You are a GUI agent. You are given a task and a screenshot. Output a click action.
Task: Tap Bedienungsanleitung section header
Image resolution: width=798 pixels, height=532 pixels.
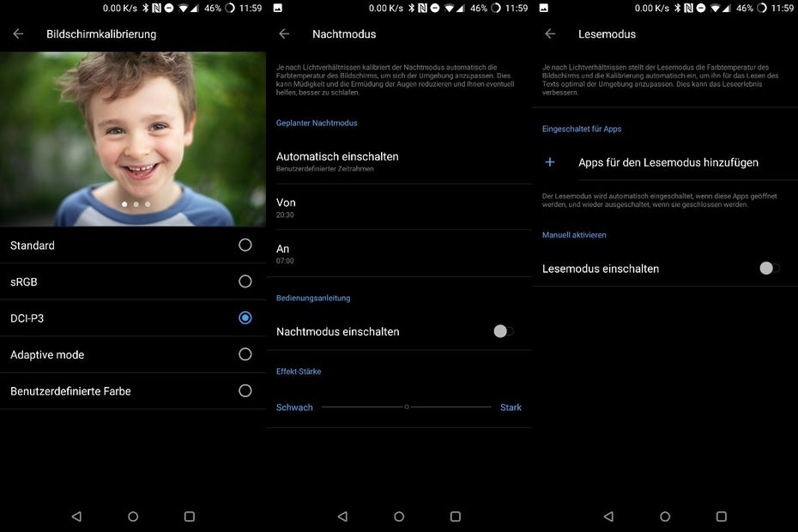coord(313,298)
